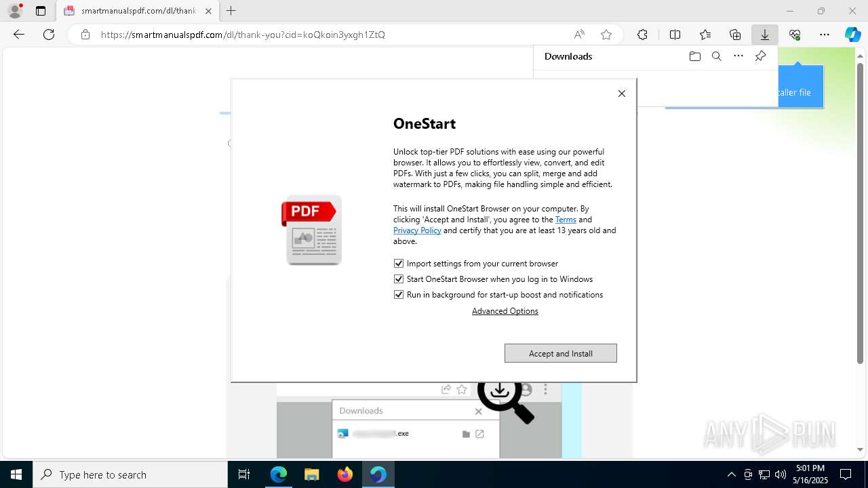
Task: Open the tab actions menu icon
Action: click(41, 11)
